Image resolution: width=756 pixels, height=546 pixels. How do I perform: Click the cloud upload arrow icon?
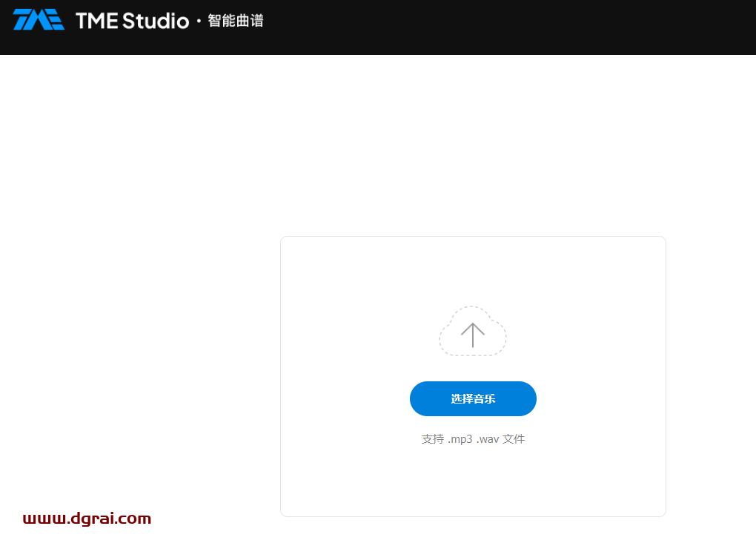(x=473, y=331)
